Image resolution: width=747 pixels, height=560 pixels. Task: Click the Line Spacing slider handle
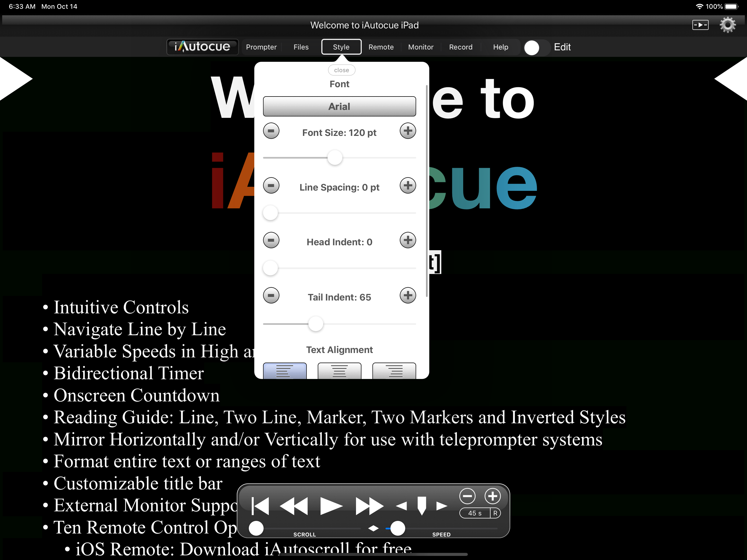click(x=270, y=213)
